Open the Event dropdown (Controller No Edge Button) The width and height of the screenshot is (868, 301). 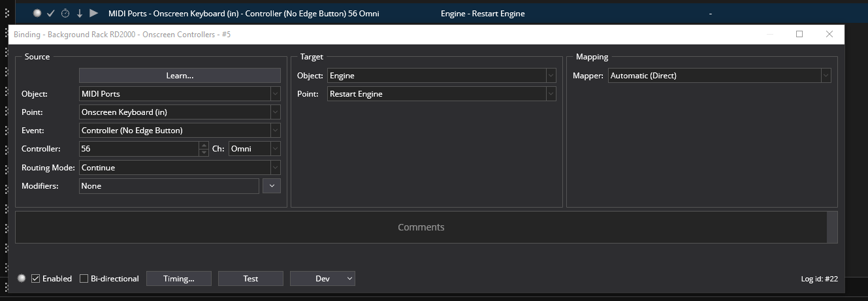180,131
